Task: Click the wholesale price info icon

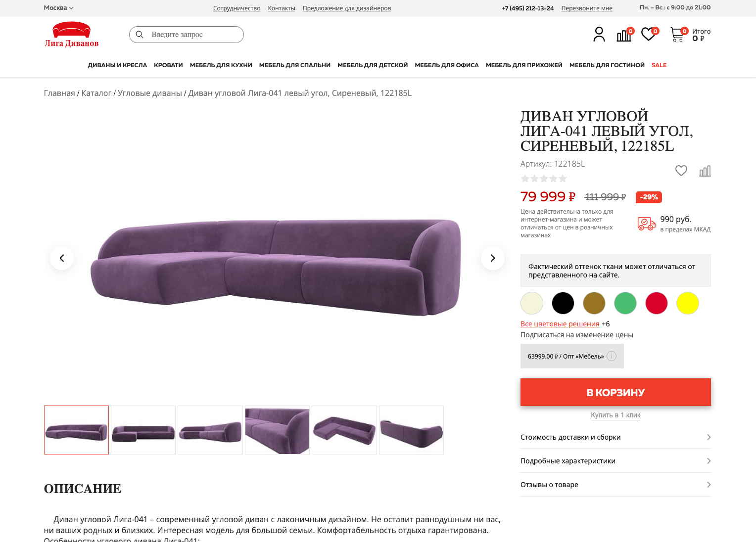Action: coord(612,356)
